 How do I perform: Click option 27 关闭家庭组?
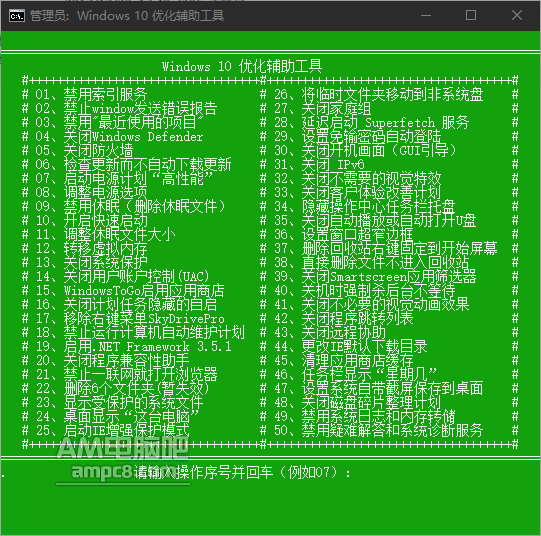(323, 108)
